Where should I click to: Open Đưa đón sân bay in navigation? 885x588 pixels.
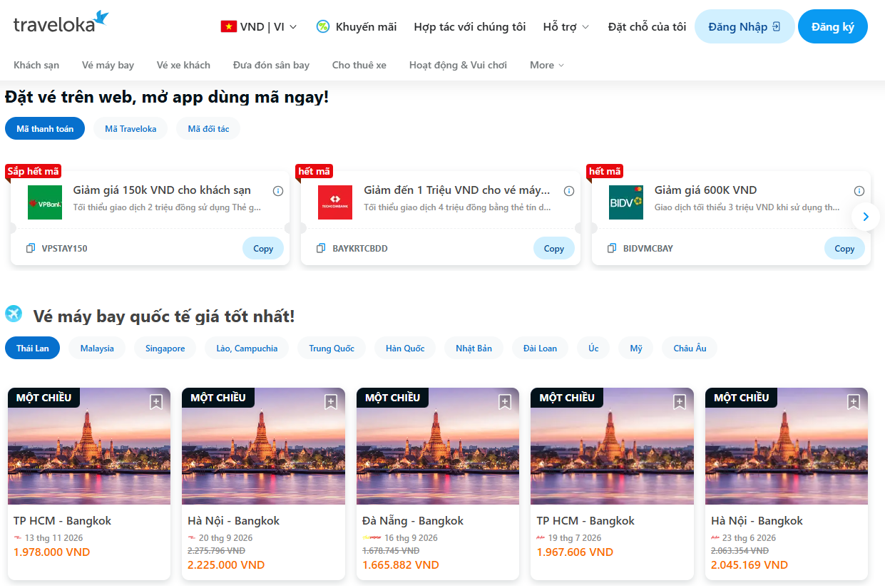[271, 65]
